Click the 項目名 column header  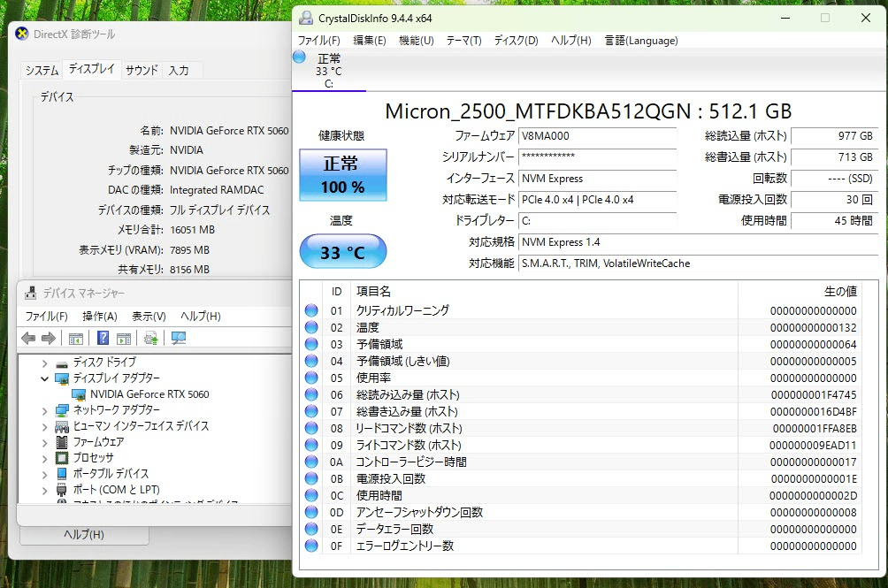point(374,292)
